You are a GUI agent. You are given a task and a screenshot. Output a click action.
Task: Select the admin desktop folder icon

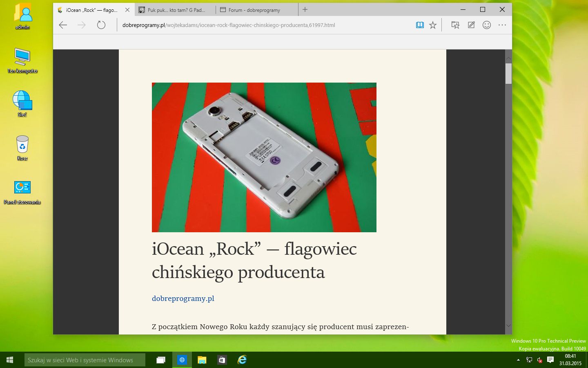(x=22, y=16)
